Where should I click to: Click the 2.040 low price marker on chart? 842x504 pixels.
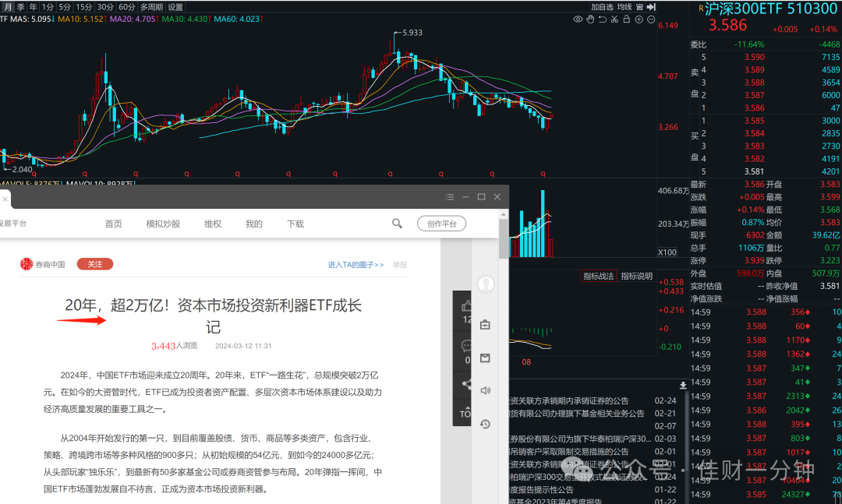(x=22, y=169)
